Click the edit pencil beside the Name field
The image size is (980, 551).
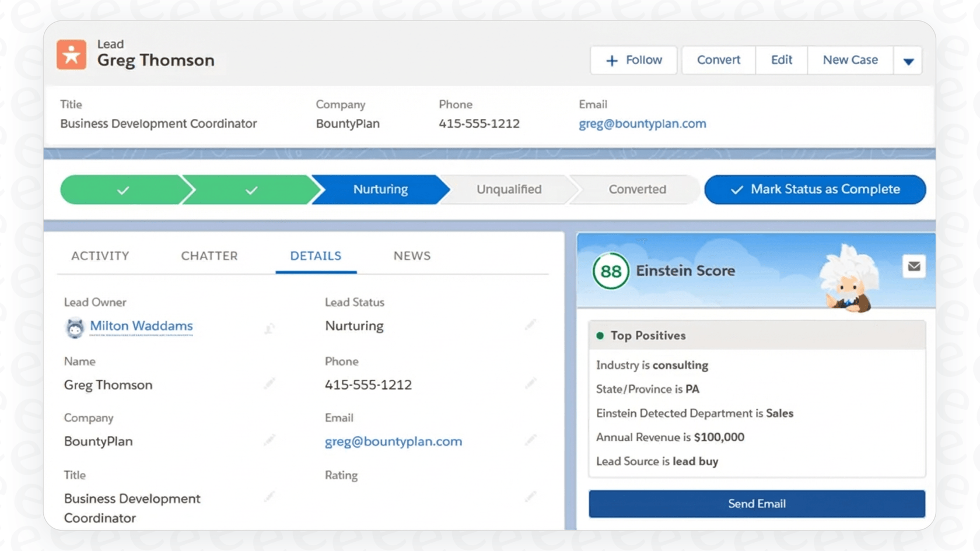point(270,383)
